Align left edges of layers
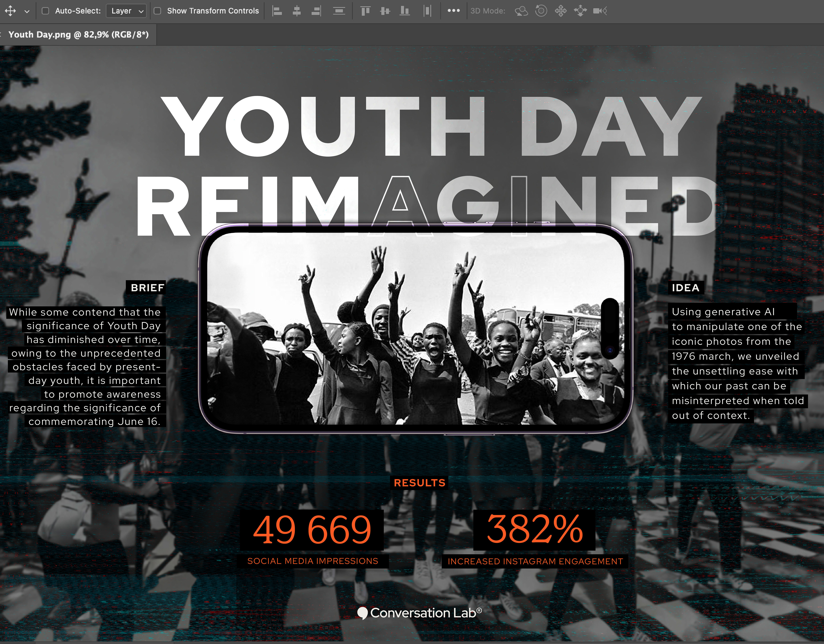The width and height of the screenshot is (824, 644). (x=277, y=11)
